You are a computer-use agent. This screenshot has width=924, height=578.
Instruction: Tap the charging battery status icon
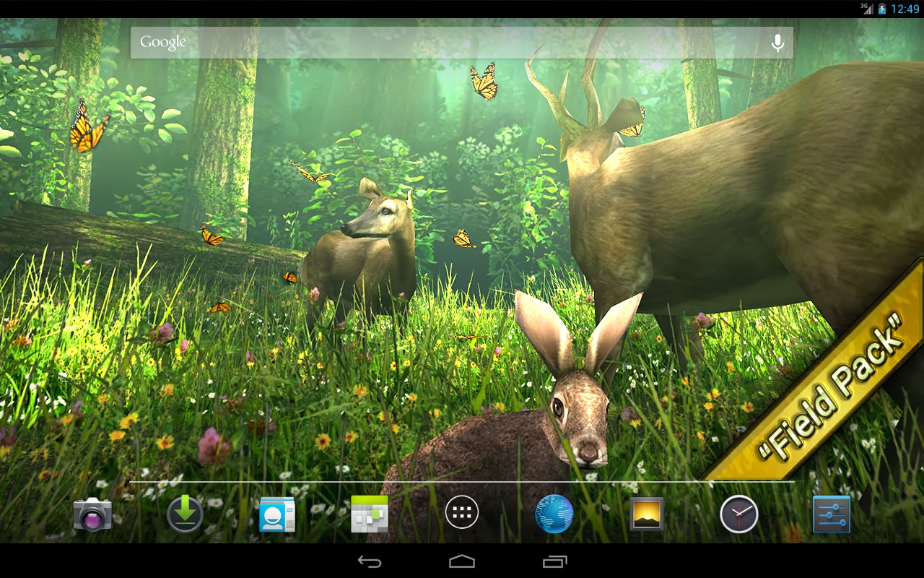(882, 9)
